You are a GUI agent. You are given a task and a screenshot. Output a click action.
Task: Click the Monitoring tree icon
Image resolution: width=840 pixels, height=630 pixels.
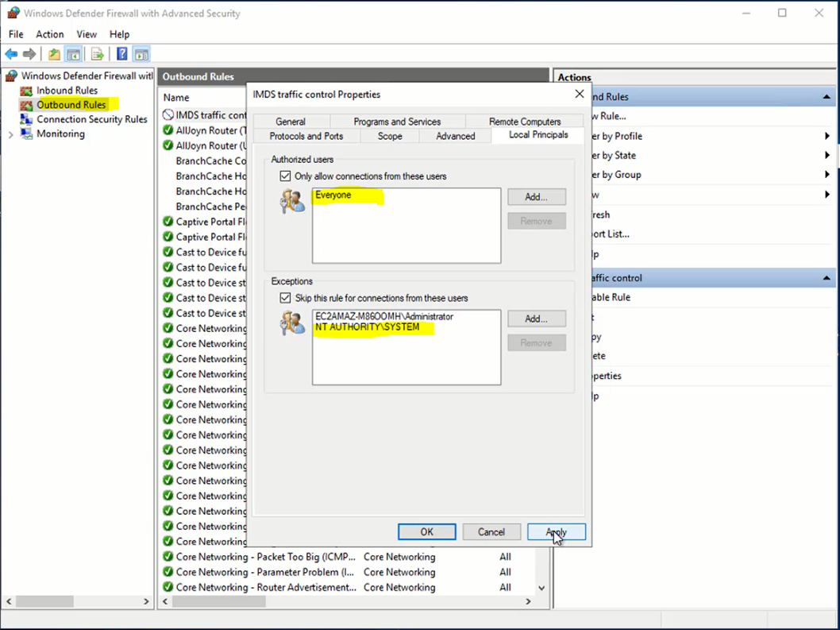[x=26, y=134]
